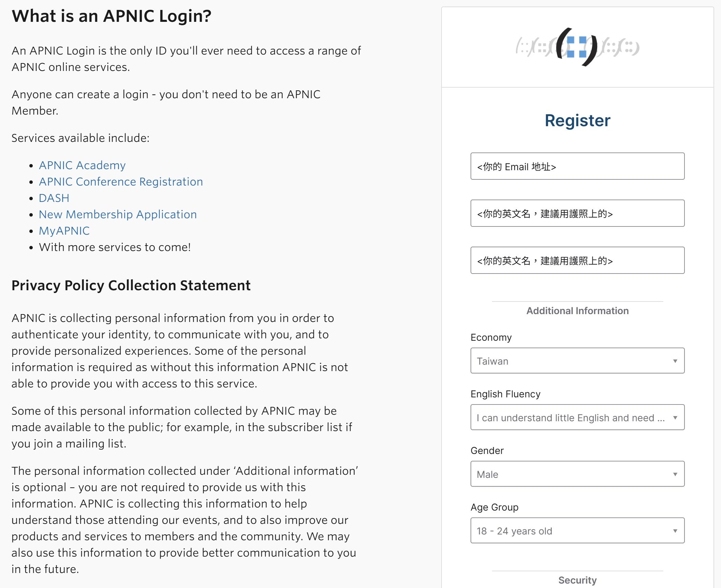Focus the first English name field
The image size is (721, 588).
click(577, 214)
